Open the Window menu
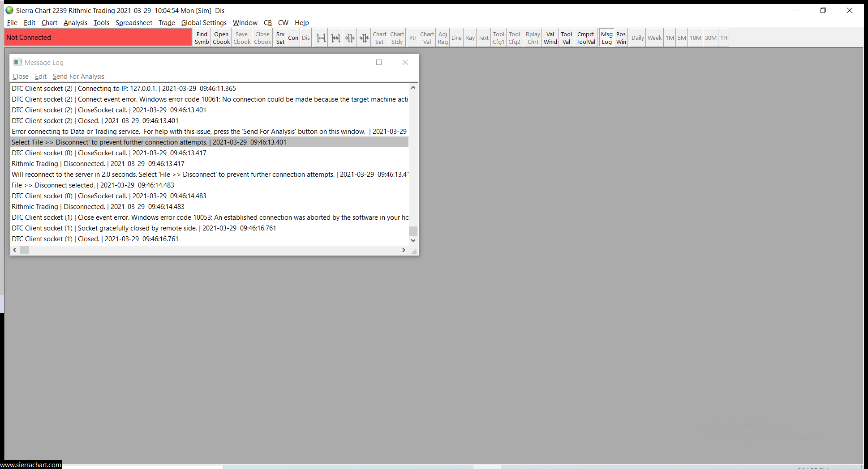This screenshot has height=469, width=868. click(x=245, y=23)
